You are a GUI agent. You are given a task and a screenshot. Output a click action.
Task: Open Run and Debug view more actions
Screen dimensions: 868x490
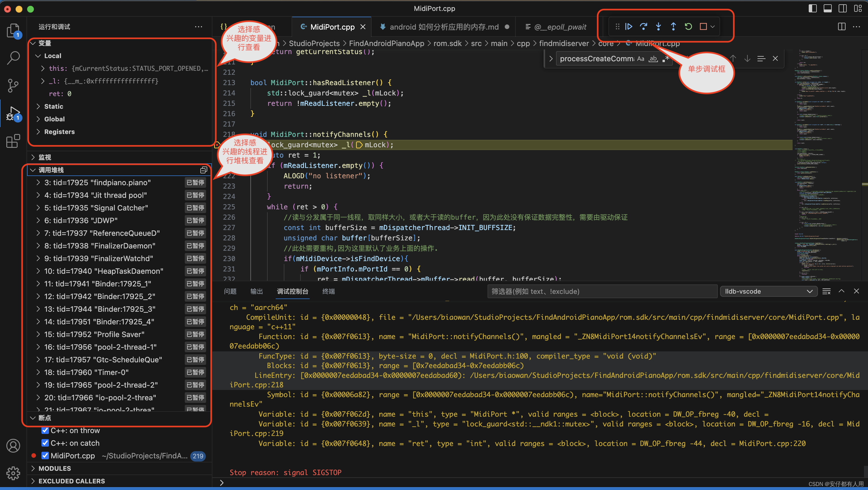tap(199, 27)
